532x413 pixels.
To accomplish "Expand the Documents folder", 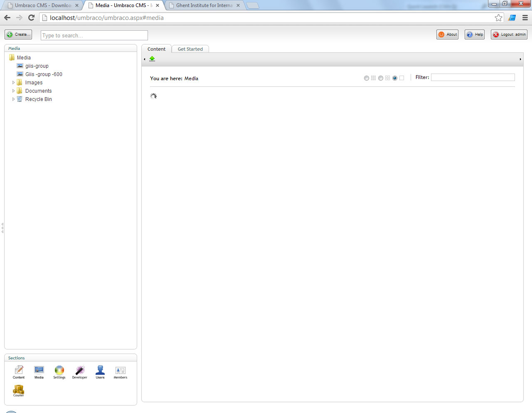I will click(x=13, y=91).
